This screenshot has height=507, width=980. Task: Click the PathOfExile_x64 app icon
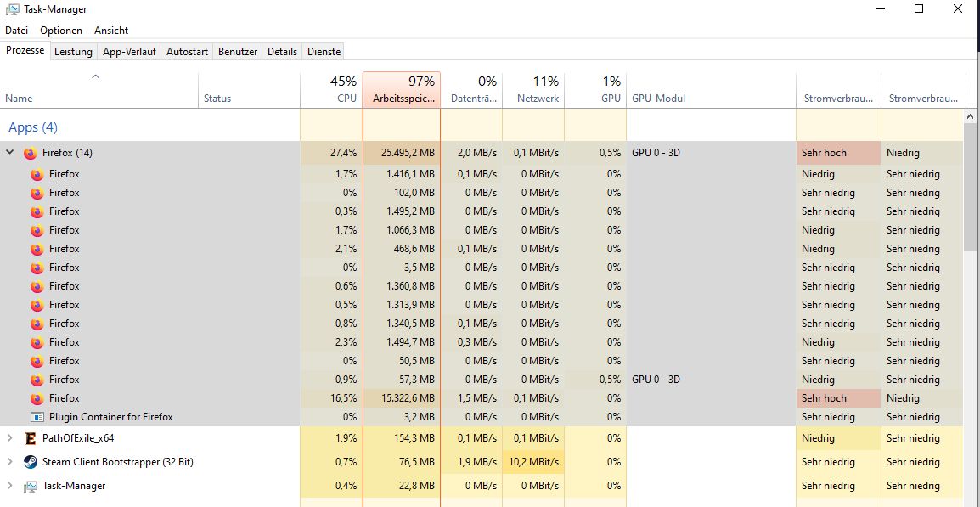pyautogui.click(x=31, y=438)
